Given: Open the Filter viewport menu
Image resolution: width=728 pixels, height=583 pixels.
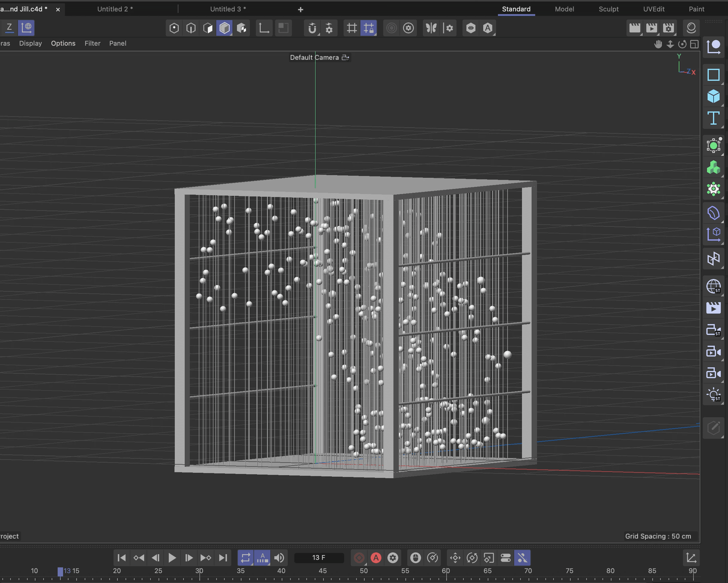Looking at the screenshot, I should (92, 43).
